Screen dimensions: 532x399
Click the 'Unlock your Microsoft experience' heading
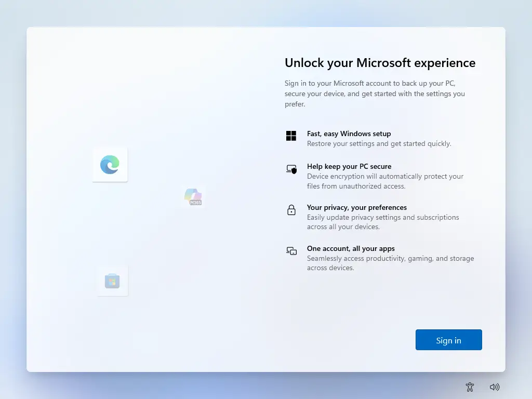pos(380,63)
